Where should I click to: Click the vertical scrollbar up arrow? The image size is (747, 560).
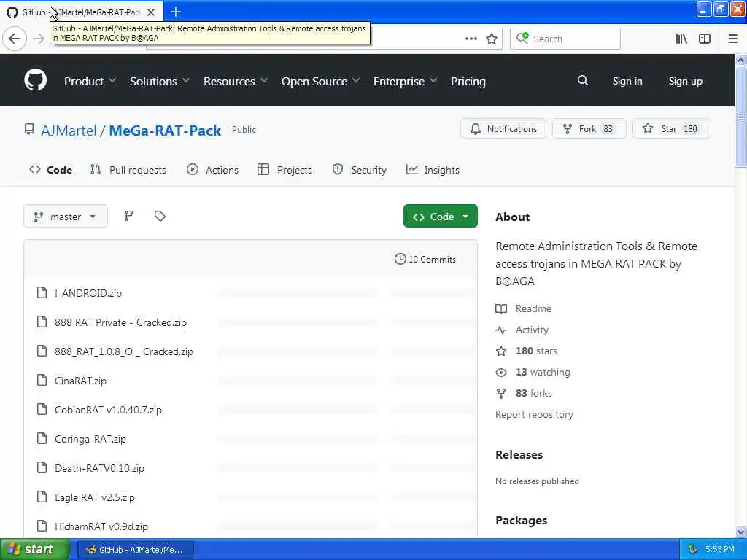(740, 60)
